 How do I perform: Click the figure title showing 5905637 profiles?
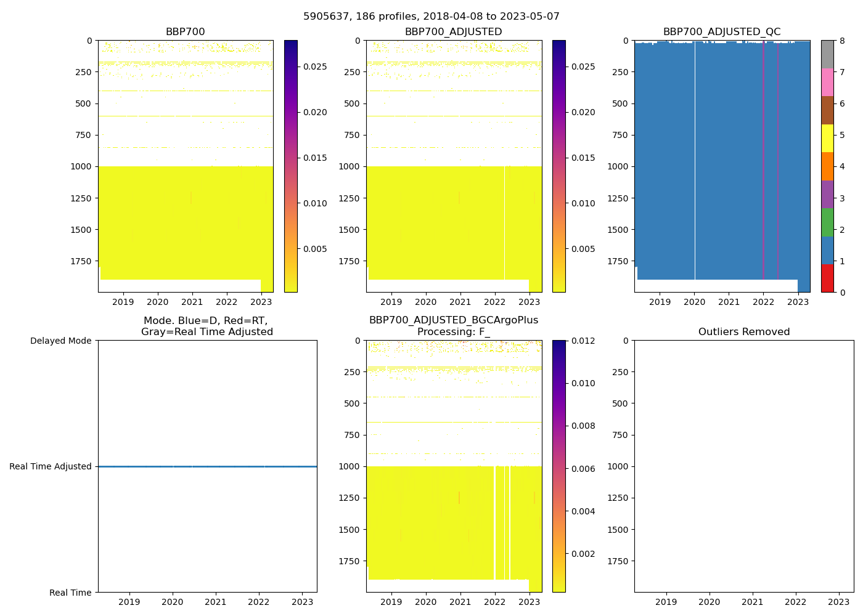pos(431,17)
